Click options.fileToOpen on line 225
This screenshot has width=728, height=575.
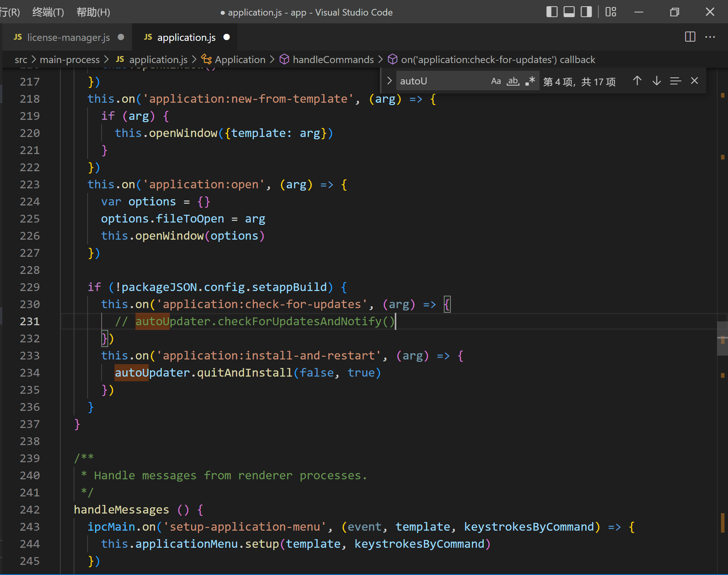pos(162,219)
